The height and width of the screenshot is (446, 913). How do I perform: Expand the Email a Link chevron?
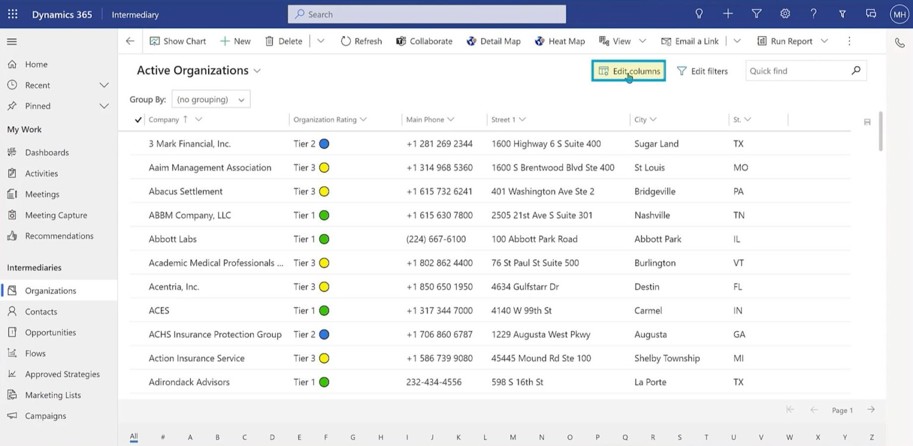(737, 41)
